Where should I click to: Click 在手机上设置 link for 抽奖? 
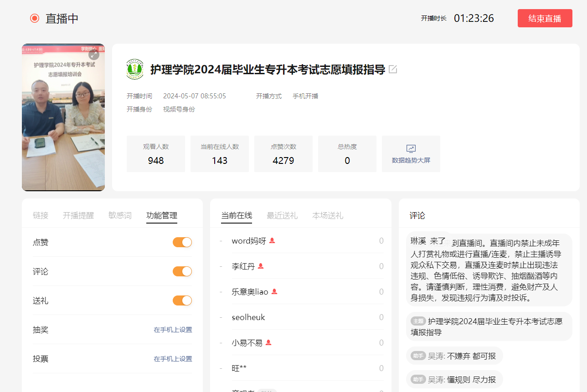pyautogui.click(x=173, y=330)
